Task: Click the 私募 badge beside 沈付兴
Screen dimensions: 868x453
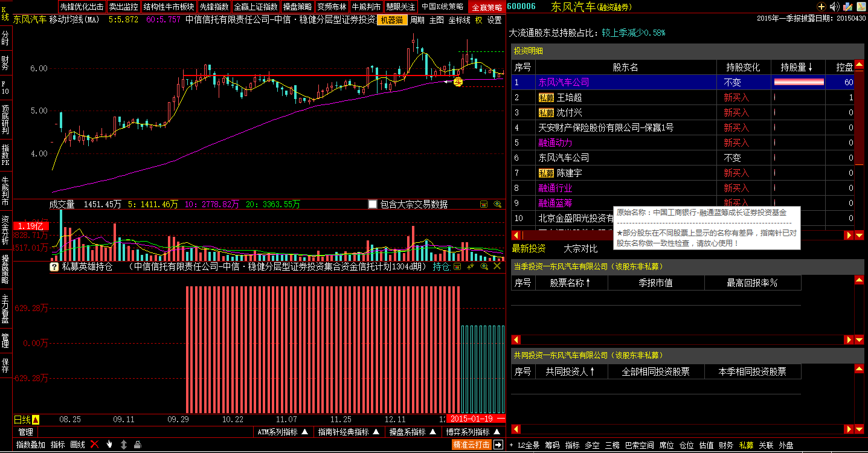Action: (x=546, y=112)
